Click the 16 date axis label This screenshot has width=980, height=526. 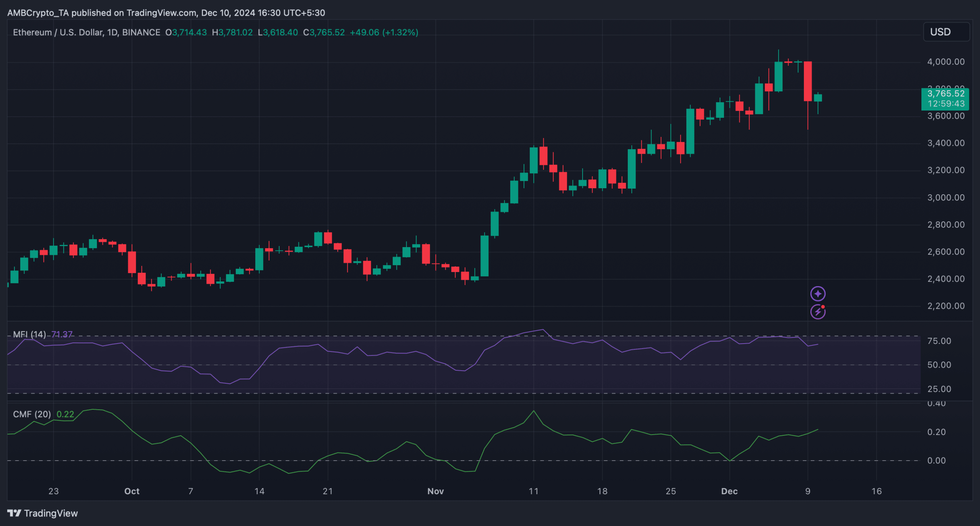[877, 491]
